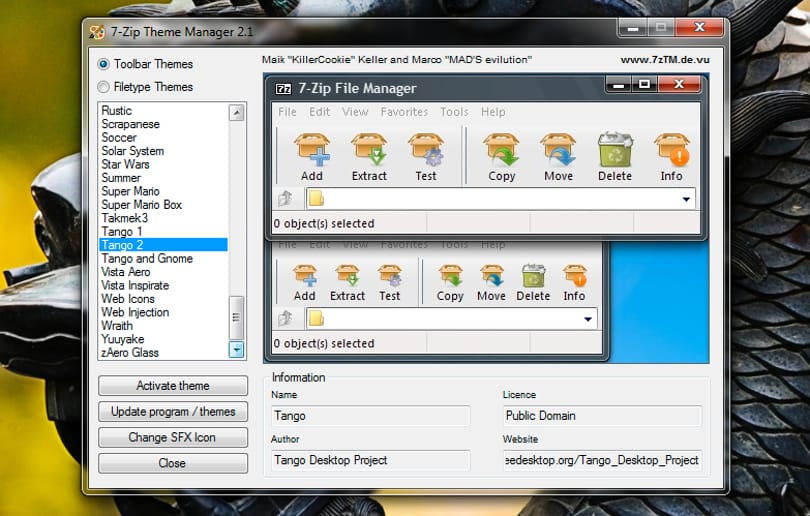
Task: Select highlighted Tango 2 theme in list
Action: click(163, 245)
